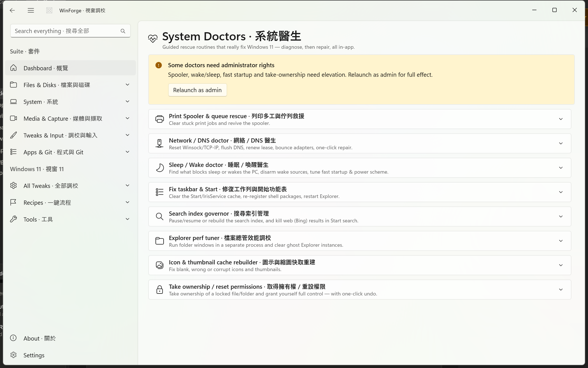
Task: Click the System Doctors heartbeat icon
Action: coord(153,39)
